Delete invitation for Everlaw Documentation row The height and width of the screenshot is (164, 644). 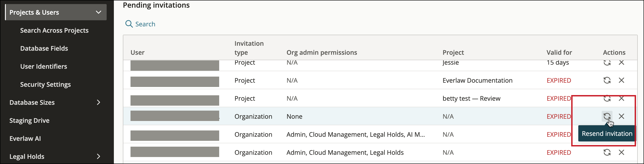pyautogui.click(x=621, y=80)
